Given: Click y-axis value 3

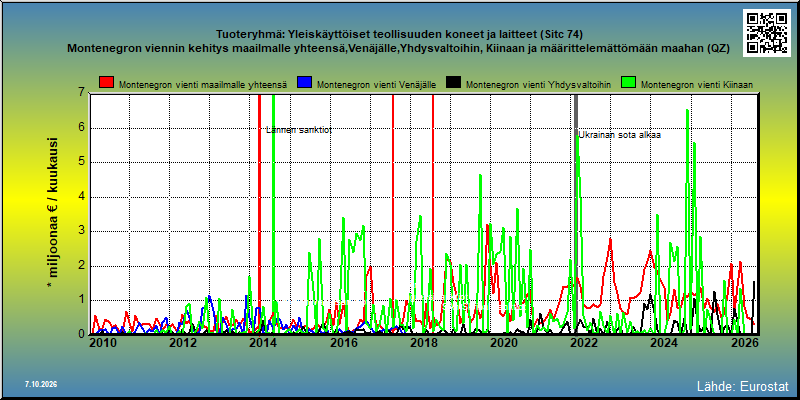Looking at the screenshot, I should click(x=81, y=231).
